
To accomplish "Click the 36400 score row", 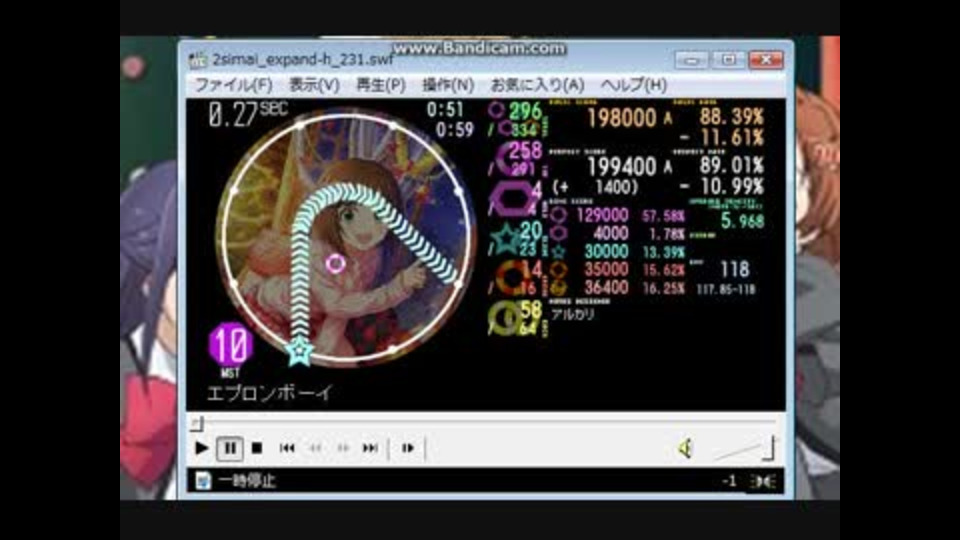I will click(606, 288).
